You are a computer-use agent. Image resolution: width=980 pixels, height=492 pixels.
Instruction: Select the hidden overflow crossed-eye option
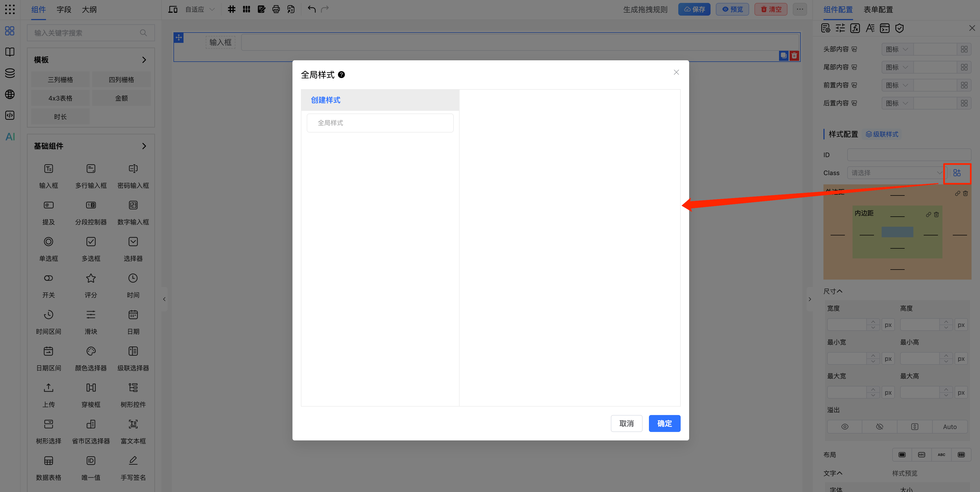[880, 427]
